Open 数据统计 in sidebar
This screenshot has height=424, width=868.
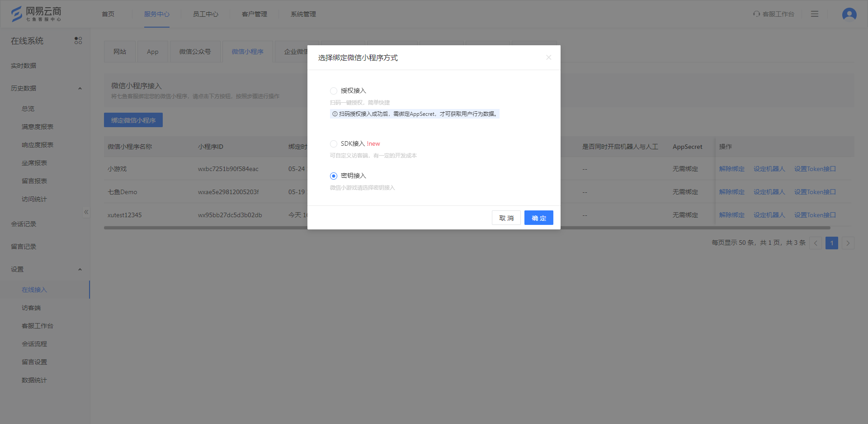[x=34, y=380]
